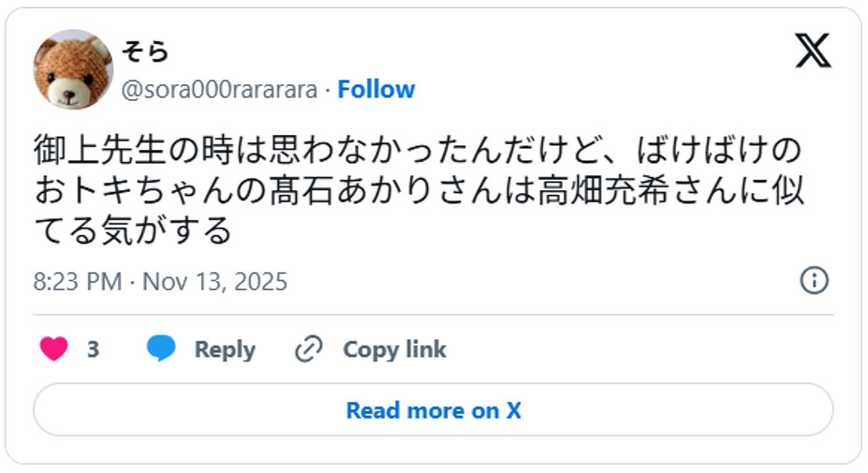Click the name 髙石あかり in the post
Screen dimensions: 868x473
click(346, 190)
